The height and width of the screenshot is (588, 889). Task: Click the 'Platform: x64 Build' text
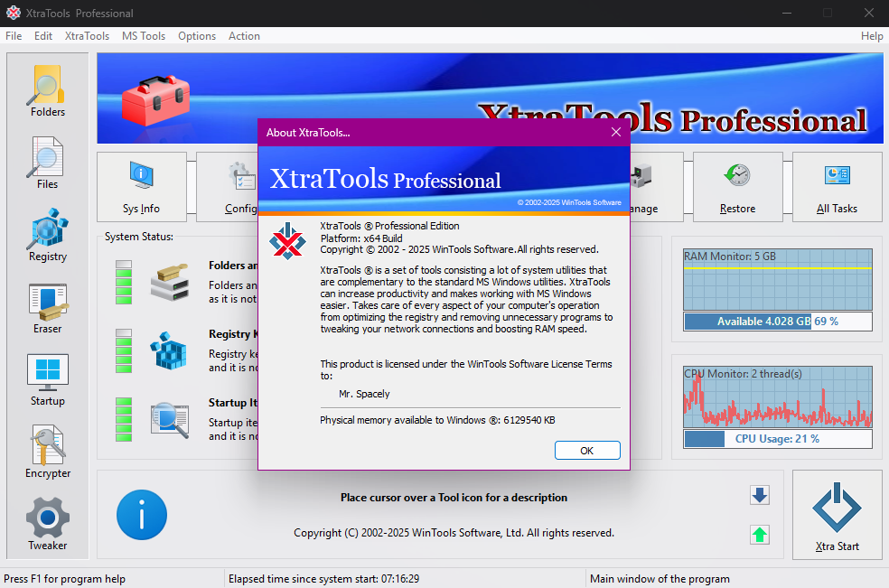(361, 238)
